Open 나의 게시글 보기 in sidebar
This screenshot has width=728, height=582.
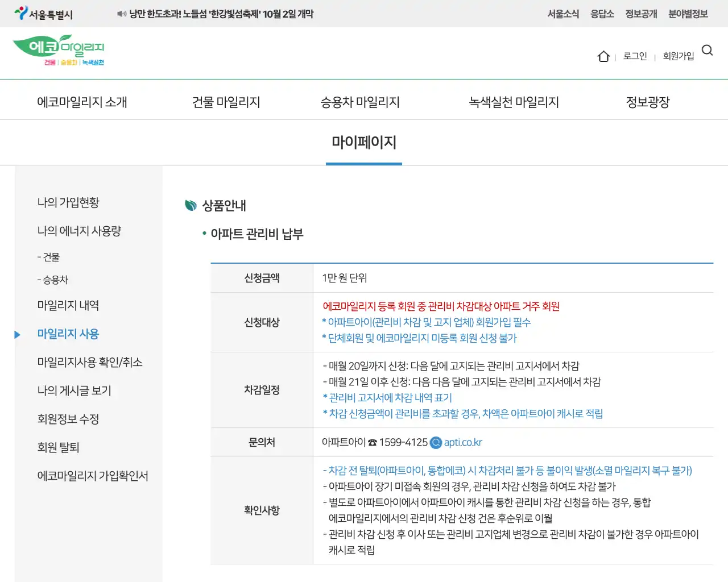tap(75, 390)
